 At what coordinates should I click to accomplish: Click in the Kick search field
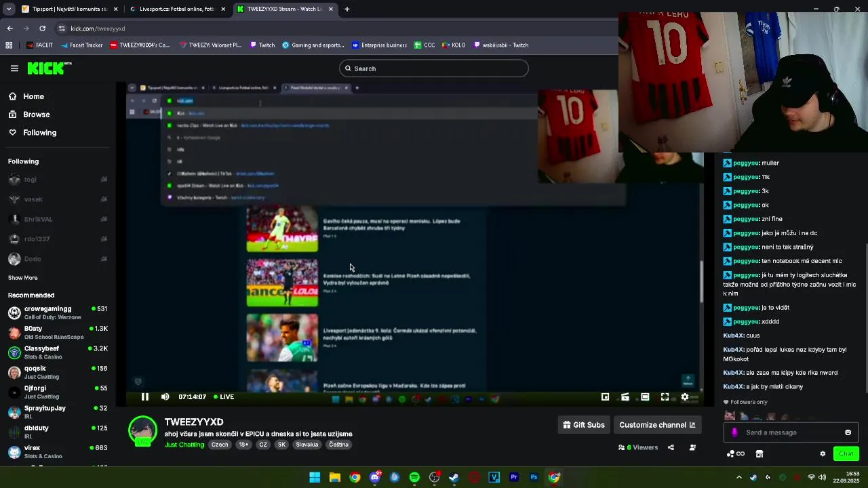[434, 68]
